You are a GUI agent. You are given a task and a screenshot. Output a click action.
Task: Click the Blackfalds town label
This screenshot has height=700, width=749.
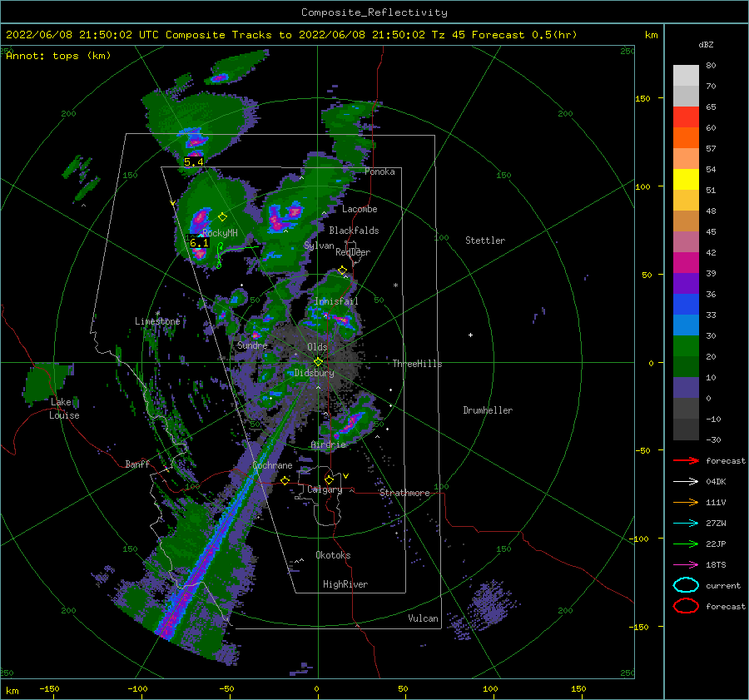(x=354, y=231)
